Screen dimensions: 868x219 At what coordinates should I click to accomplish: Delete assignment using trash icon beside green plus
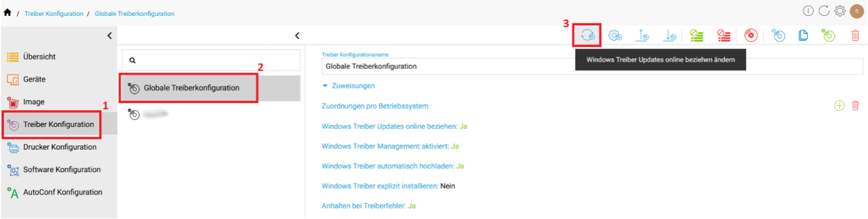855,106
